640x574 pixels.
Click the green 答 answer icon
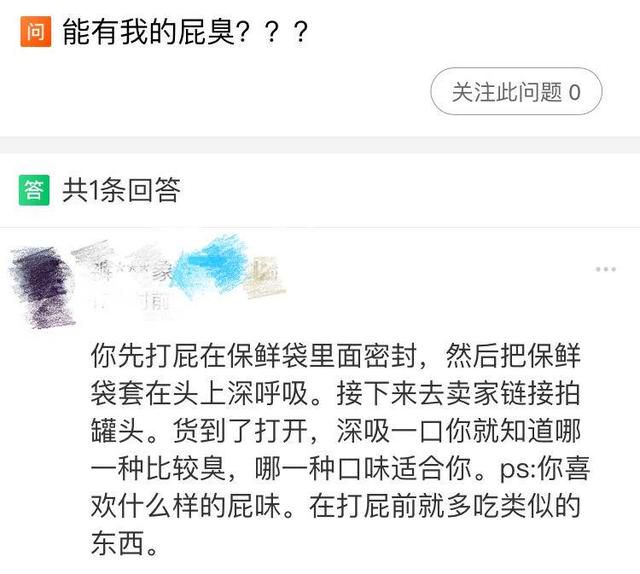point(34,190)
